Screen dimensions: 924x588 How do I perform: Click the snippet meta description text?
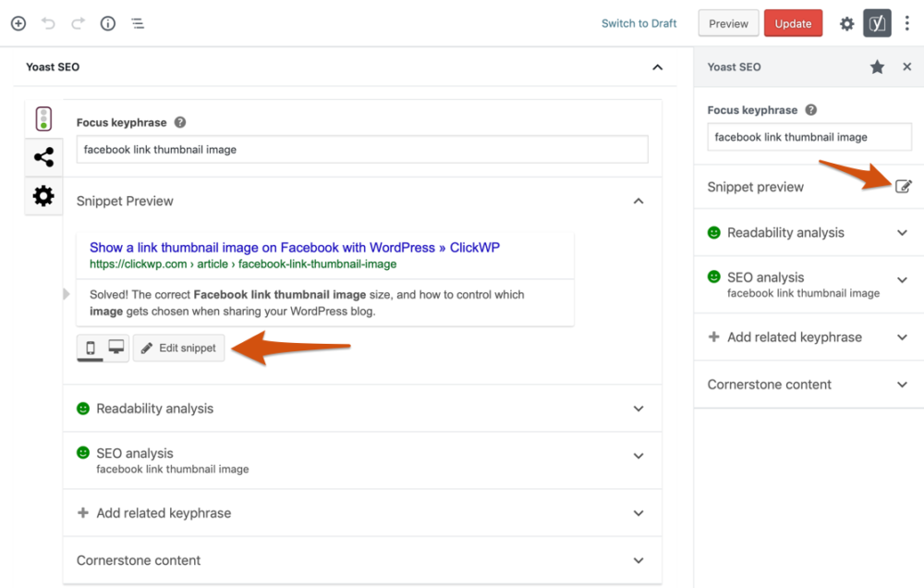[307, 302]
